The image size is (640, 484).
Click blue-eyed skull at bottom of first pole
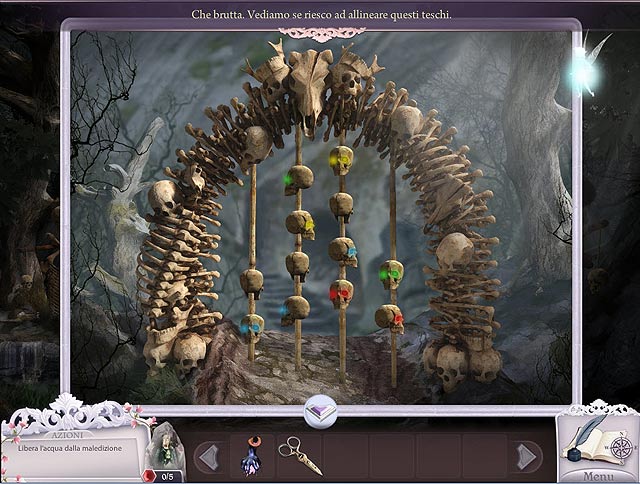coord(252,326)
